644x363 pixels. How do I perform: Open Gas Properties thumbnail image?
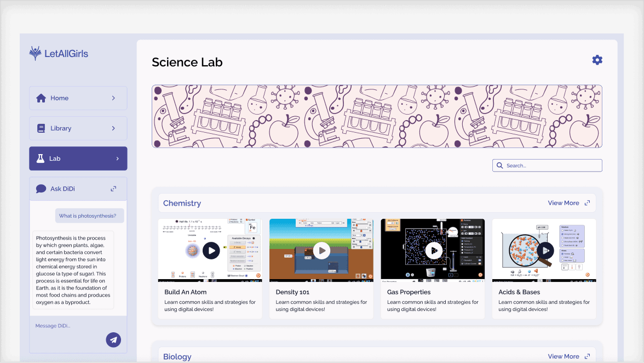click(433, 251)
